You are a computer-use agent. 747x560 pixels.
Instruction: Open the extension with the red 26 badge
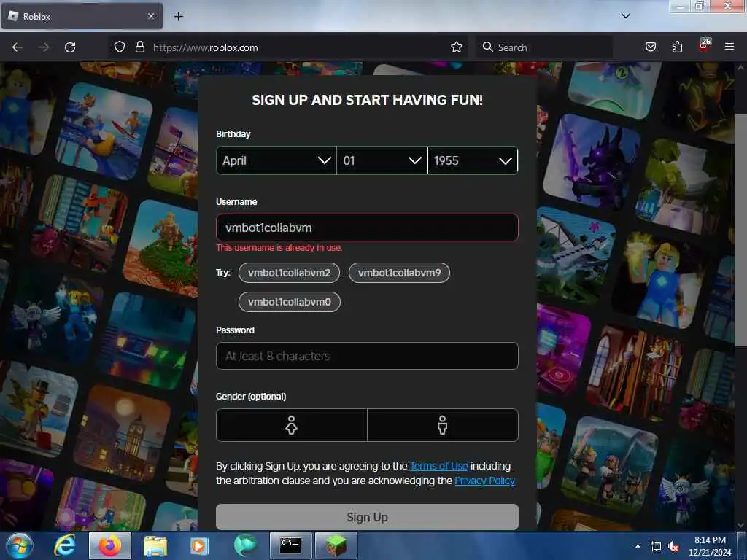tap(704, 46)
